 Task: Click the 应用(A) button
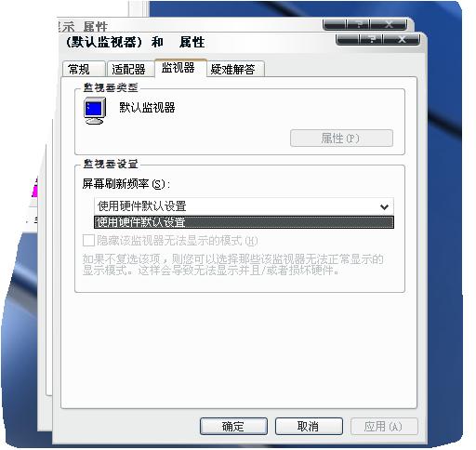tap(384, 427)
